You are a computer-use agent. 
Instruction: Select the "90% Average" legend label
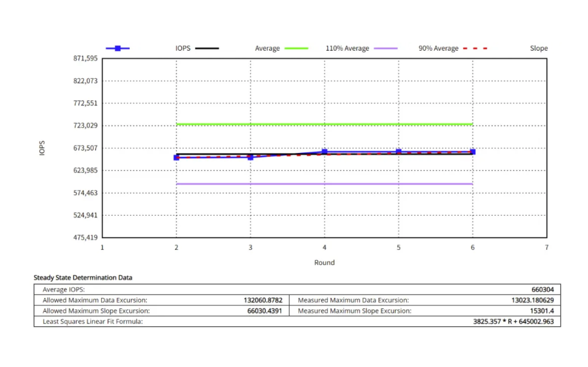tap(438, 48)
